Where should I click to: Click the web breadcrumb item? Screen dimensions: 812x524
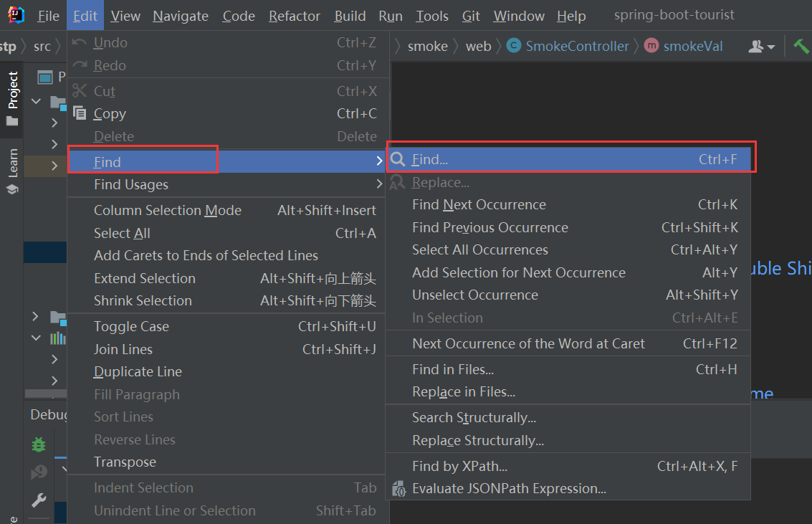click(x=478, y=46)
